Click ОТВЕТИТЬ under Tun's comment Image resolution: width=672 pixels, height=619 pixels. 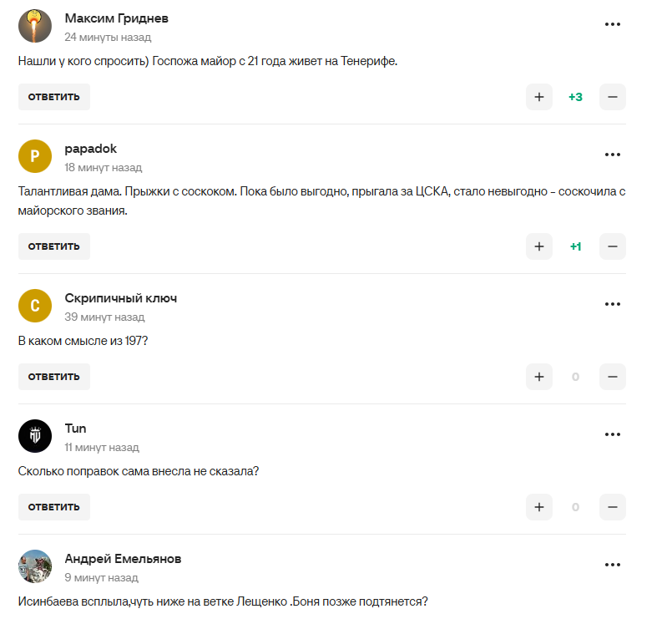click(x=53, y=507)
